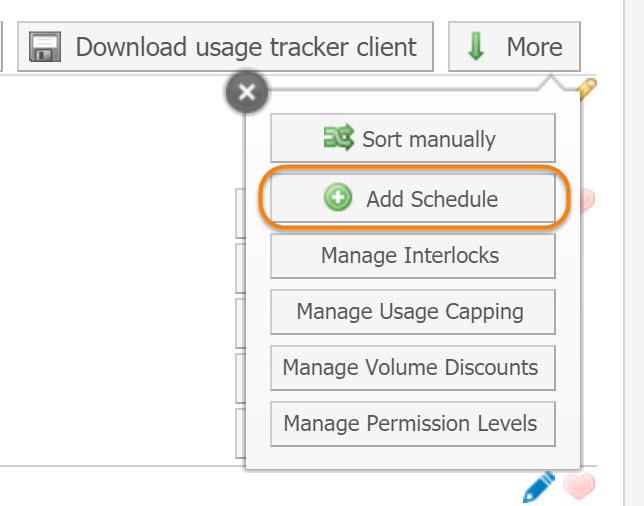Close the More options popup
Viewport: 644px width, 506px height.
tap(247, 94)
